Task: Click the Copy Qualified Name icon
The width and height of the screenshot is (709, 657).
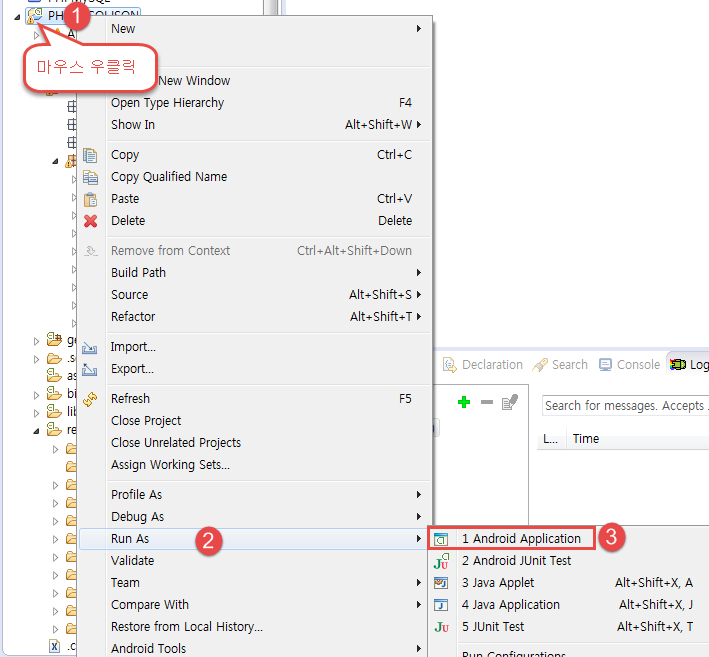Action: [90, 177]
